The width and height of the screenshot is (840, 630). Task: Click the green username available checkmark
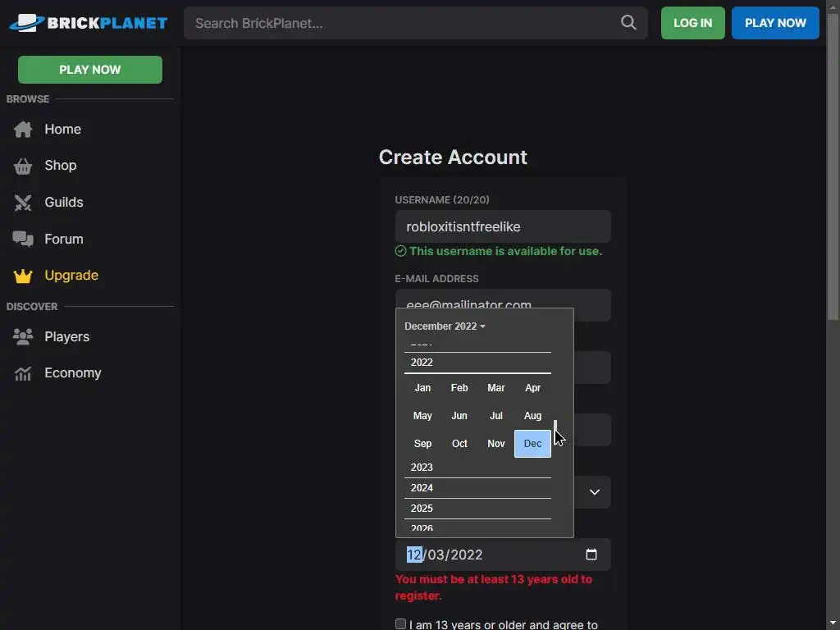click(x=400, y=251)
